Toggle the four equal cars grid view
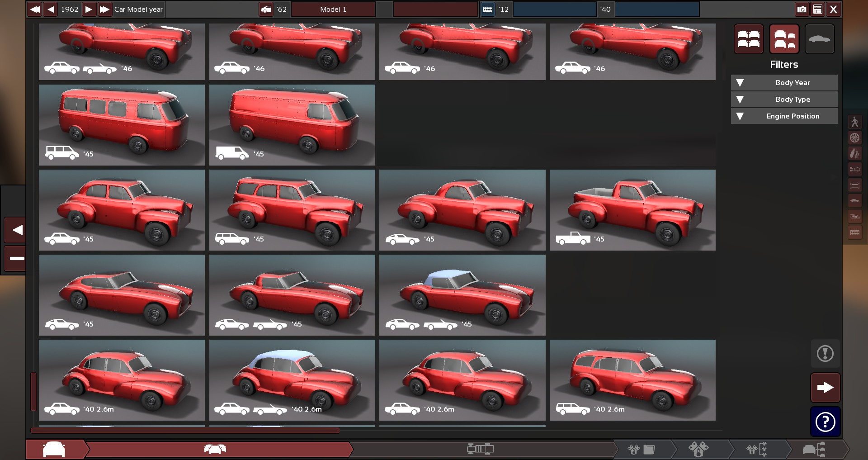The width and height of the screenshot is (868, 460). point(749,39)
